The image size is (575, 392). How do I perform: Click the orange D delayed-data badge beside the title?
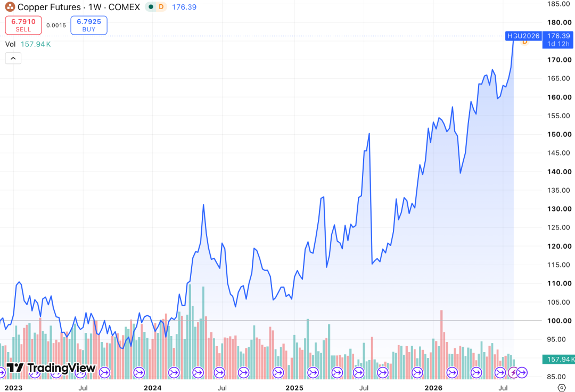[x=161, y=6]
